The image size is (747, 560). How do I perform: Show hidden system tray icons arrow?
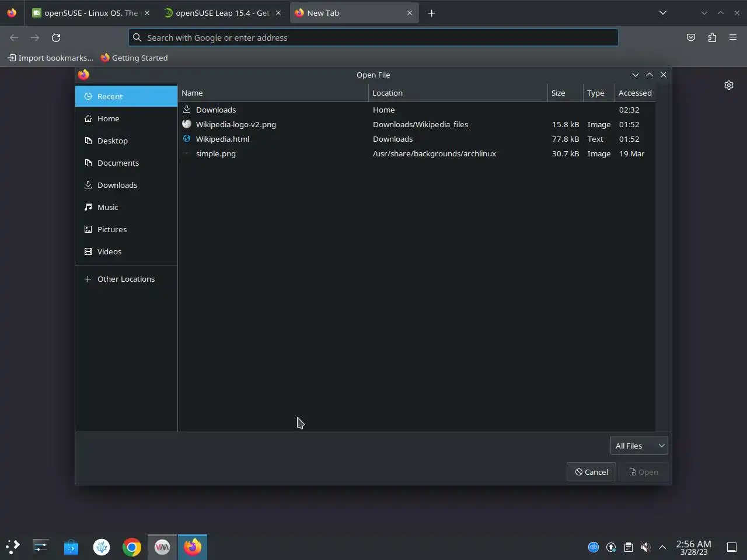pos(662,547)
